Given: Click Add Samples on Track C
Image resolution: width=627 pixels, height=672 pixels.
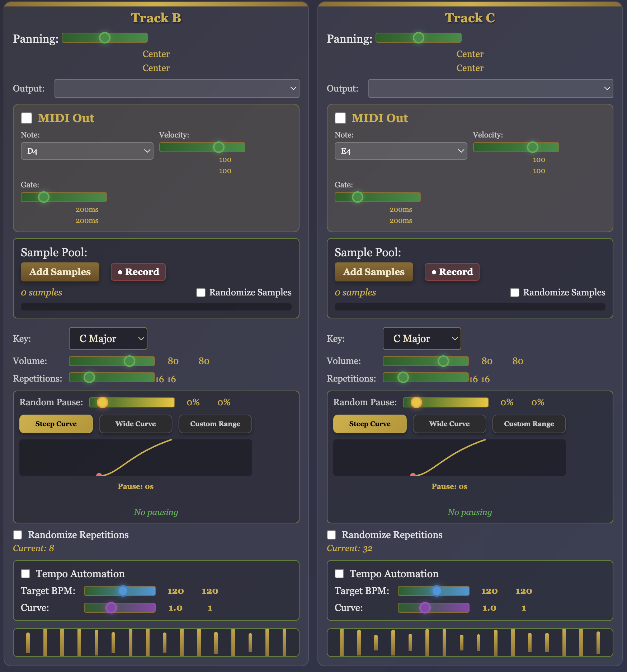Looking at the screenshot, I should pos(374,272).
